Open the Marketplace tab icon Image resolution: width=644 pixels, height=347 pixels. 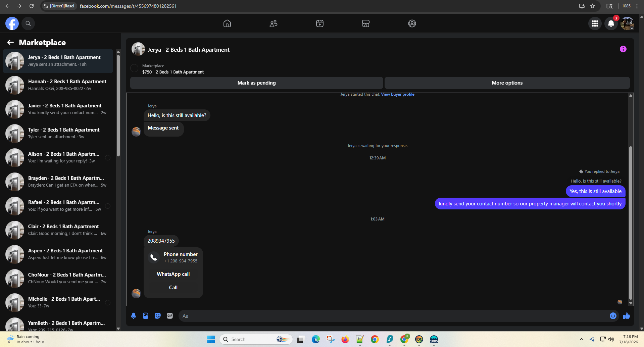point(366,23)
